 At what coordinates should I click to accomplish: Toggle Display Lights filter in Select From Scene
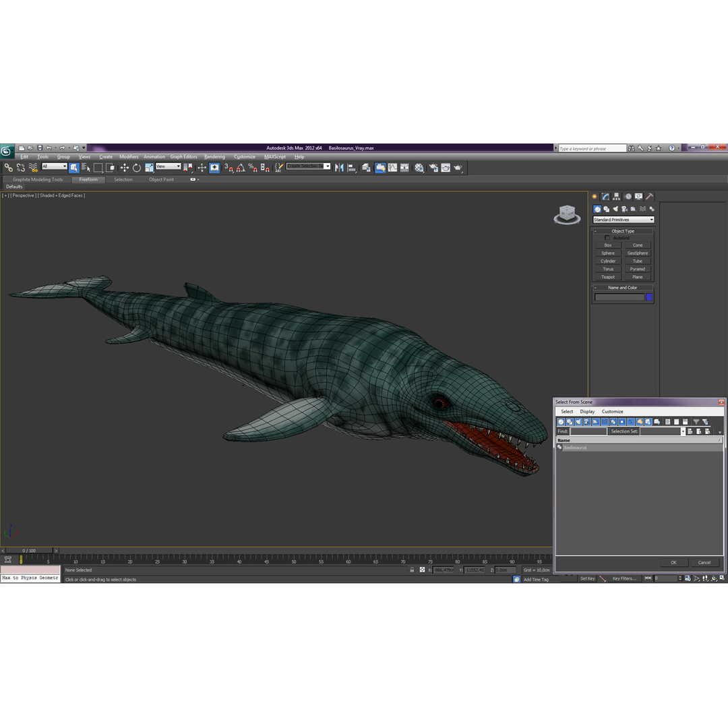[578, 422]
